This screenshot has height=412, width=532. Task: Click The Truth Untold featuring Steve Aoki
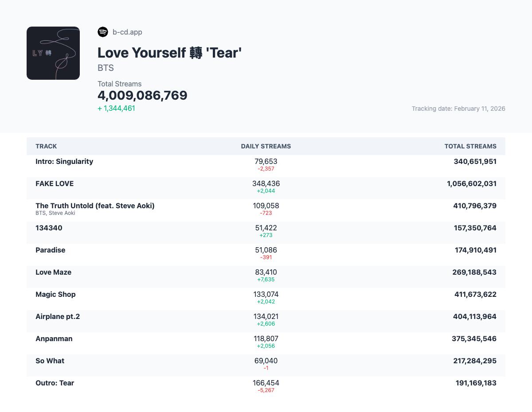point(95,206)
